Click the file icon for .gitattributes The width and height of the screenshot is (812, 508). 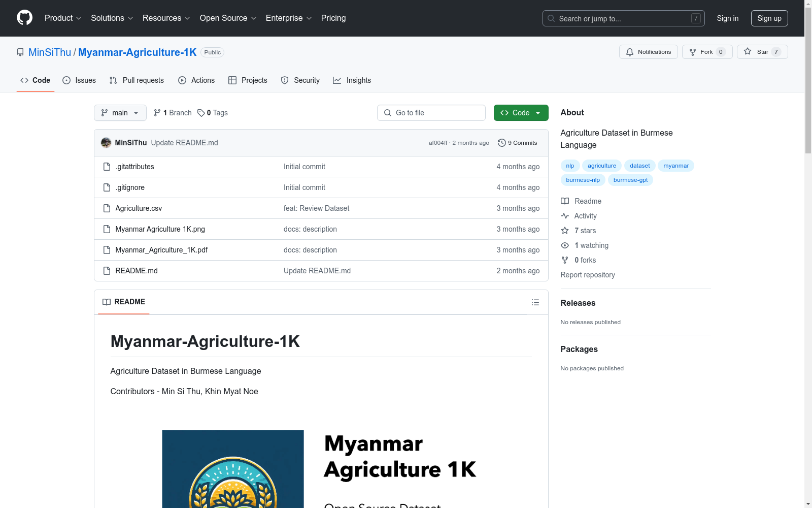[x=107, y=167]
